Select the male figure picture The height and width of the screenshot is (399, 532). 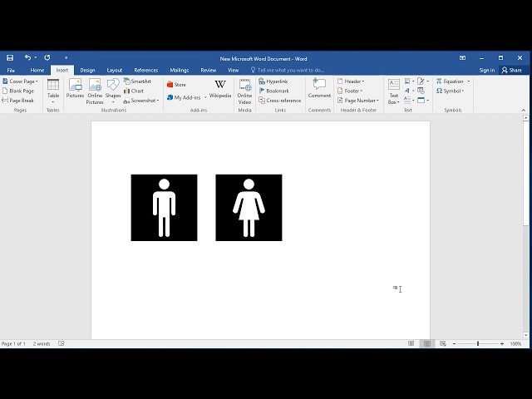tap(165, 208)
